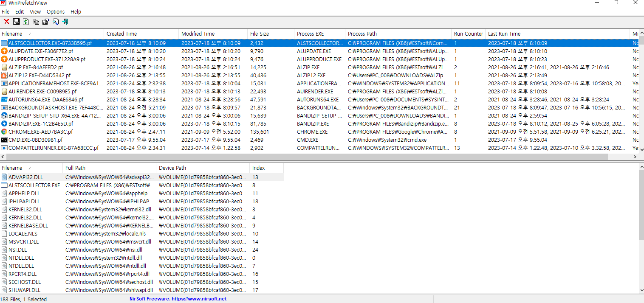Click file size value 135,601
This screenshot has width=644, height=303.
click(x=260, y=132)
